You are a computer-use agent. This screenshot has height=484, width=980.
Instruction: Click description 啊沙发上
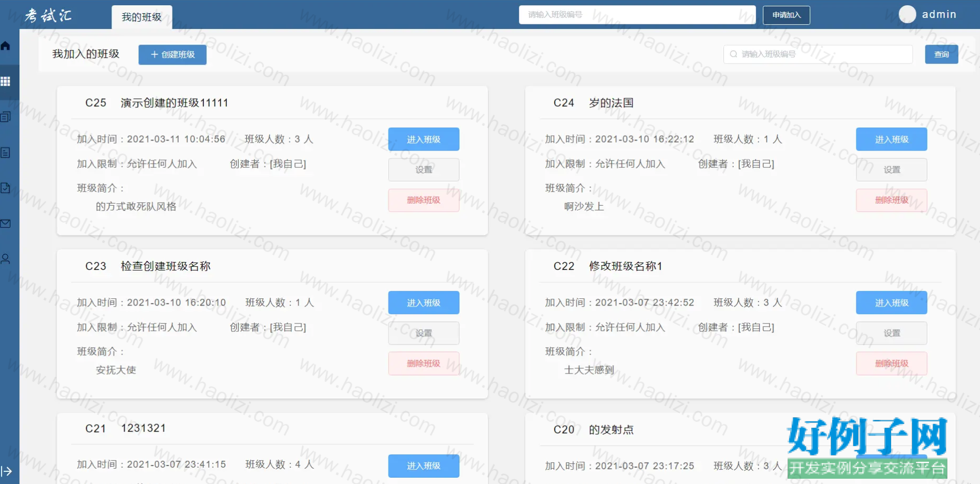[x=584, y=207]
